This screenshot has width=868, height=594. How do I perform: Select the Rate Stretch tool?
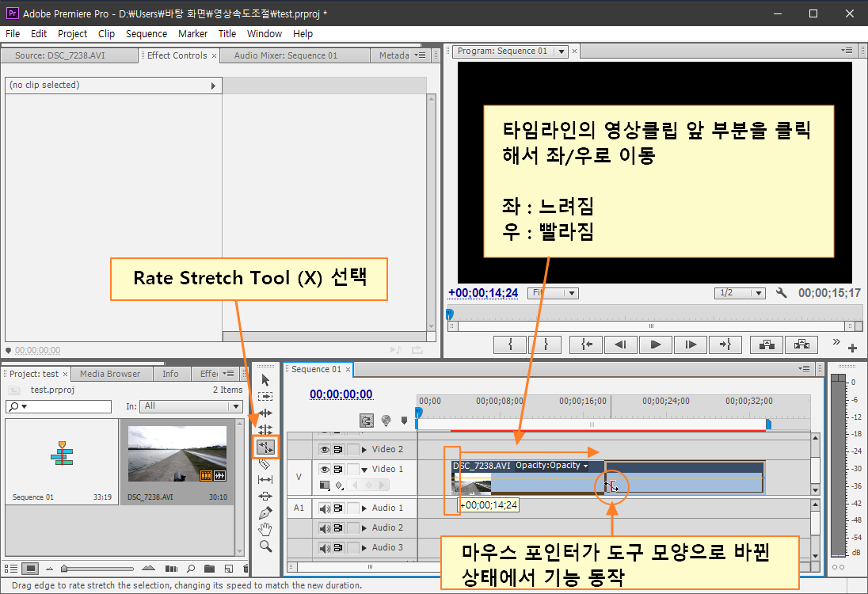click(x=265, y=447)
